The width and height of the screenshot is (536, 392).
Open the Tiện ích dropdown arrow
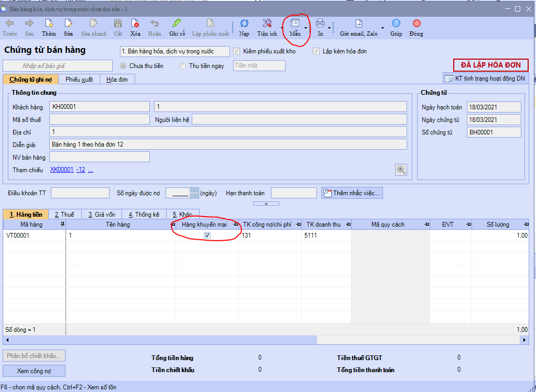point(282,28)
